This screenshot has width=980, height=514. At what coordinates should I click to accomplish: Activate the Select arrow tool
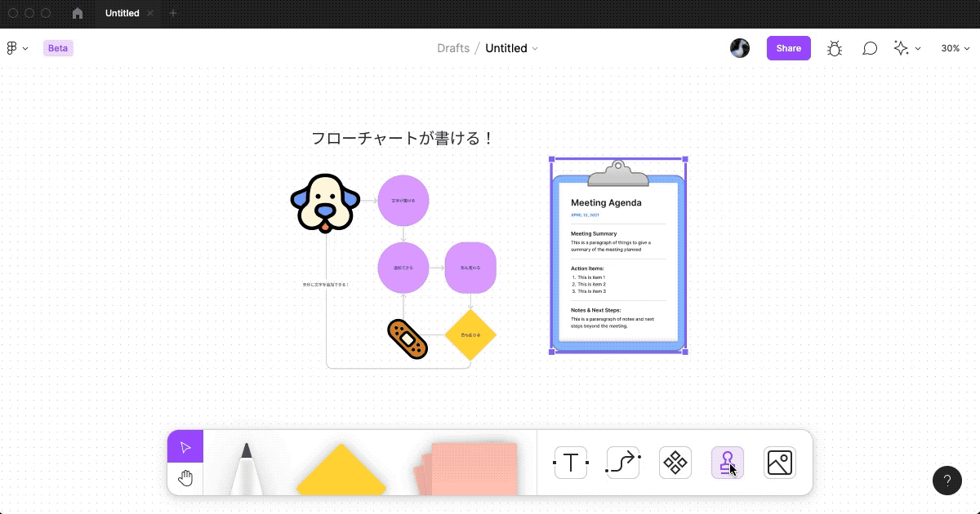[x=185, y=447]
